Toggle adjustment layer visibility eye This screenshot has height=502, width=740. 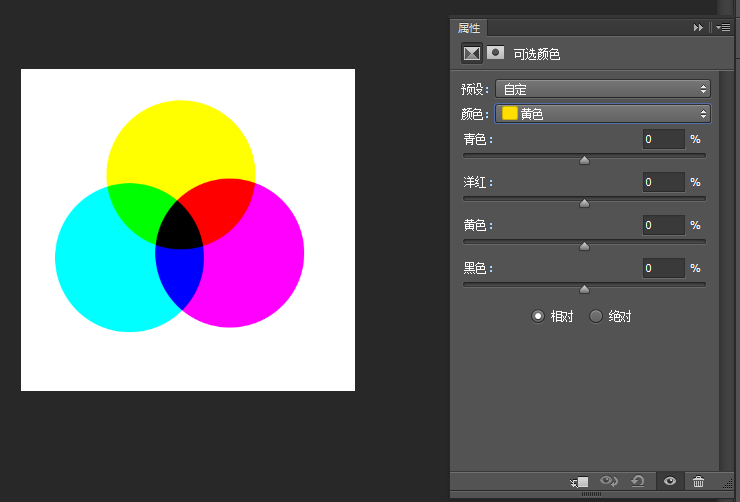pos(670,481)
